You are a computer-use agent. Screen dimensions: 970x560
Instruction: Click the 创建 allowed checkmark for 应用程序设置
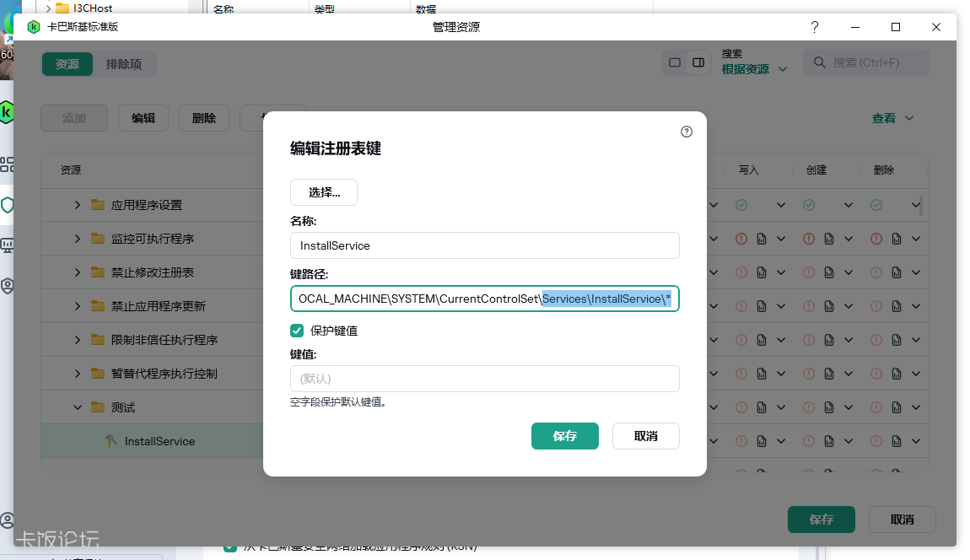click(809, 206)
